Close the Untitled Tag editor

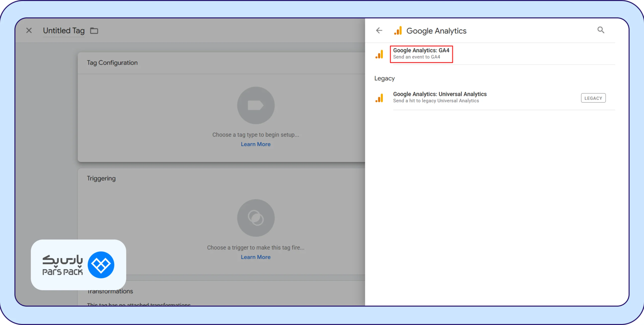29,30
